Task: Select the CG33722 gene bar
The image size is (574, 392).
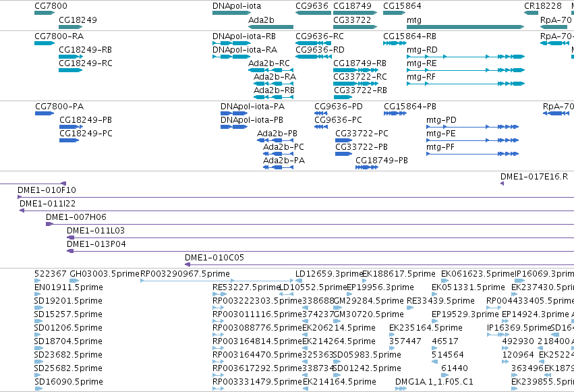Action: (x=355, y=27)
